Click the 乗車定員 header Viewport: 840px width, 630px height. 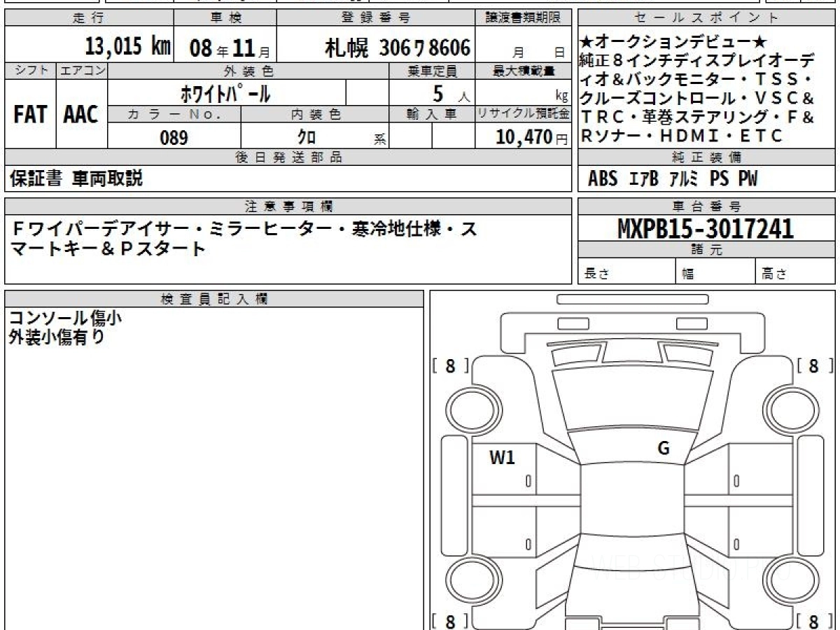click(432, 71)
